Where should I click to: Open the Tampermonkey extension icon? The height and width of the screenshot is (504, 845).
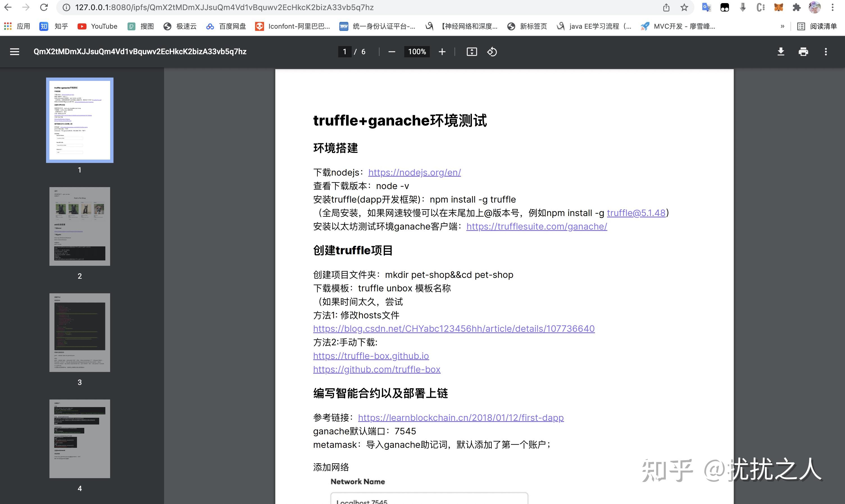click(724, 7)
